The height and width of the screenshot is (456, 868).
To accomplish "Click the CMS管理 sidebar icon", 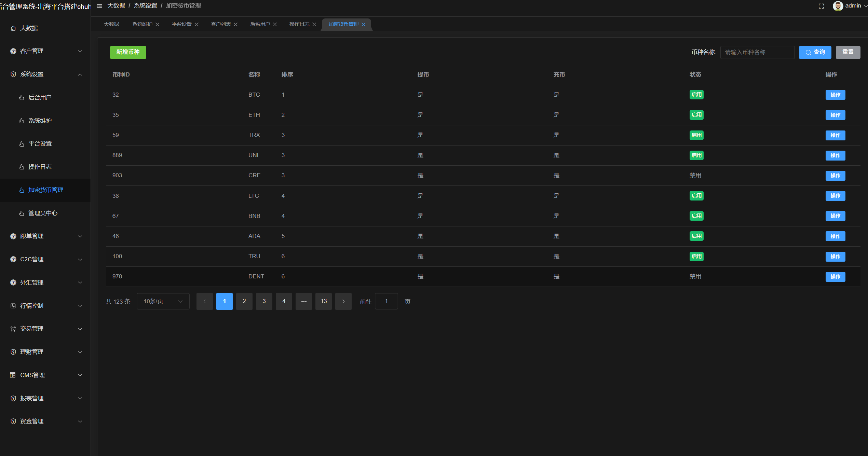I will (13, 375).
